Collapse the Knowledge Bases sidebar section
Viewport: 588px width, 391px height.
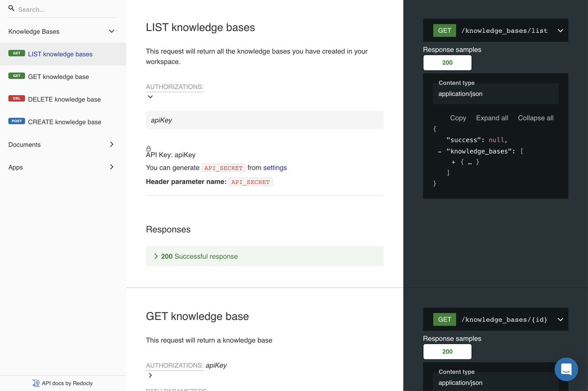pos(112,31)
